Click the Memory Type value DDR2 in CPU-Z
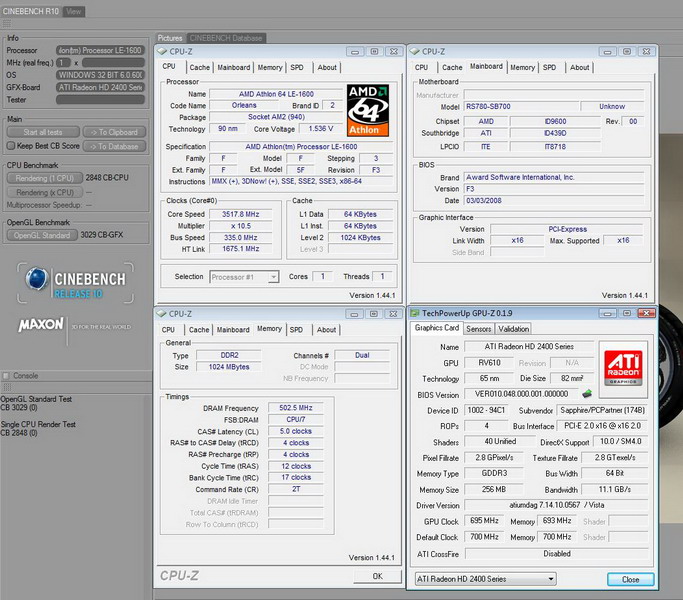 pos(229,355)
